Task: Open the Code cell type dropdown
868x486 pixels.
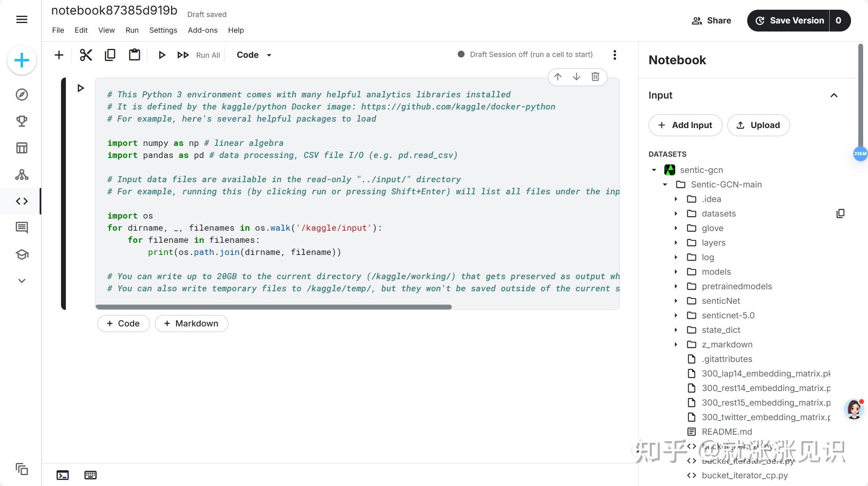Action: [x=254, y=55]
